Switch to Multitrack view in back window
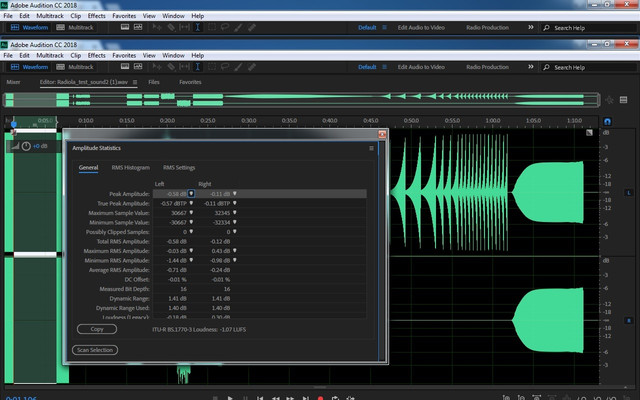The height and width of the screenshot is (400, 640). (x=75, y=27)
